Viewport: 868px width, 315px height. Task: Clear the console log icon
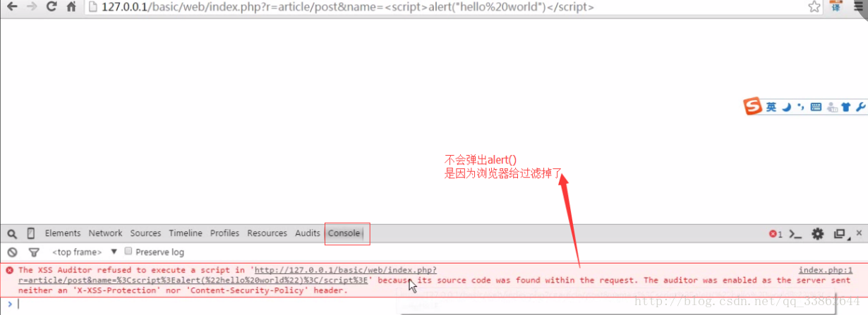click(13, 252)
